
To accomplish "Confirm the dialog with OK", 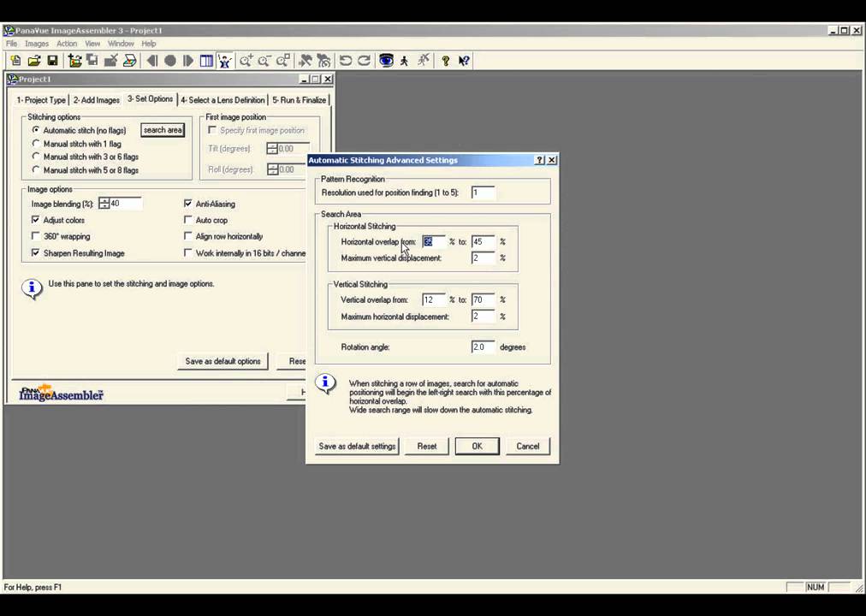I will pyautogui.click(x=477, y=446).
